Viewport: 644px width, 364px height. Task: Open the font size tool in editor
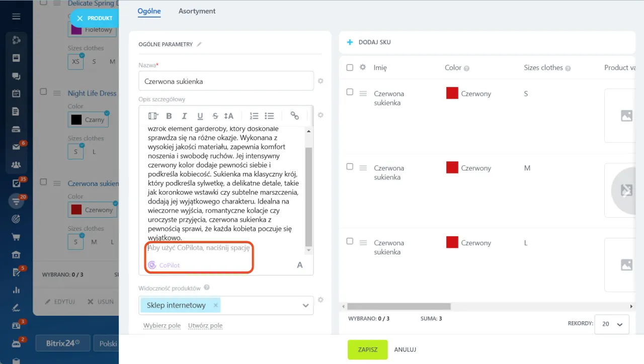click(229, 116)
